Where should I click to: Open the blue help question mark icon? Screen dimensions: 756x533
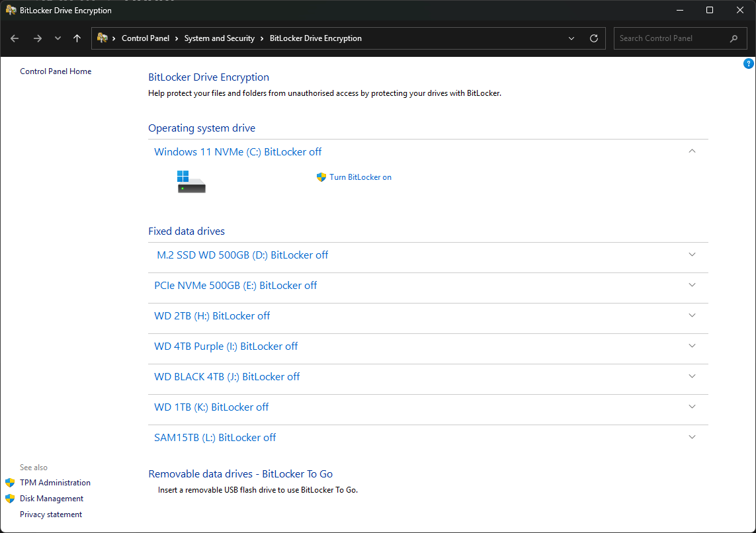point(748,64)
